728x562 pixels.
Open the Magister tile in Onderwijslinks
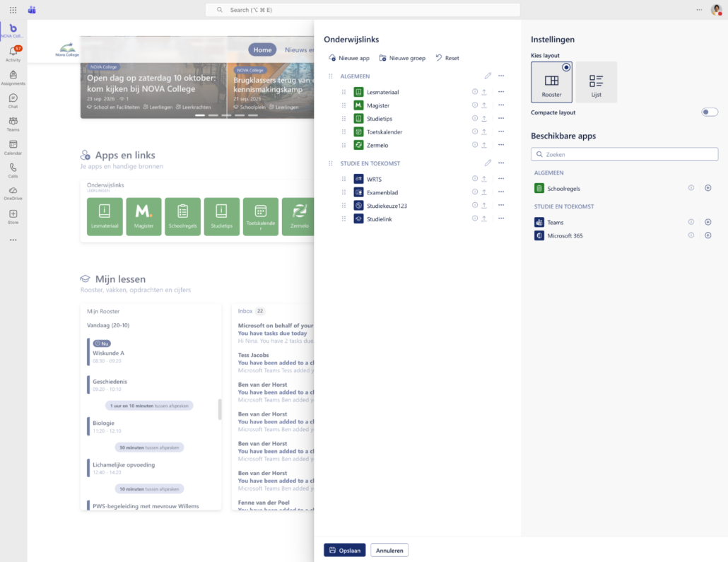pyautogui.click(x=144, y=216)
